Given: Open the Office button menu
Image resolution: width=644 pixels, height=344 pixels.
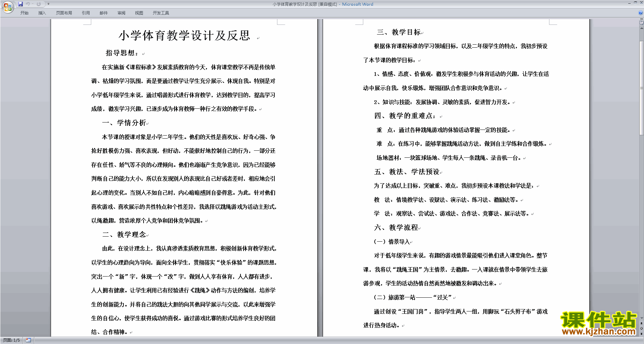Looking at the screenshot, I should [x=7, y=7].
